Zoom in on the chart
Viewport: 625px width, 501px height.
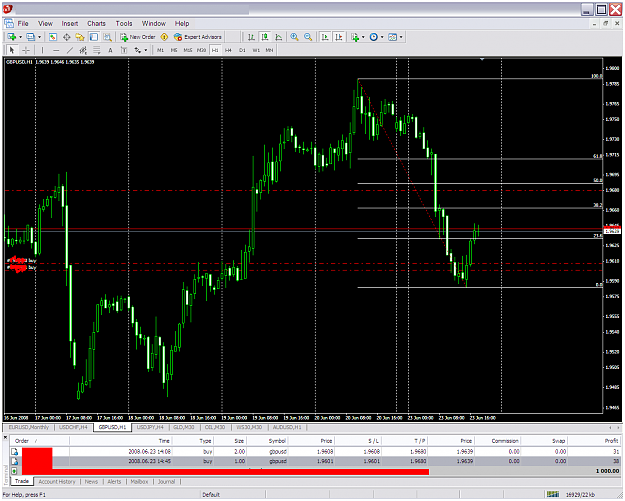[294, 37]
